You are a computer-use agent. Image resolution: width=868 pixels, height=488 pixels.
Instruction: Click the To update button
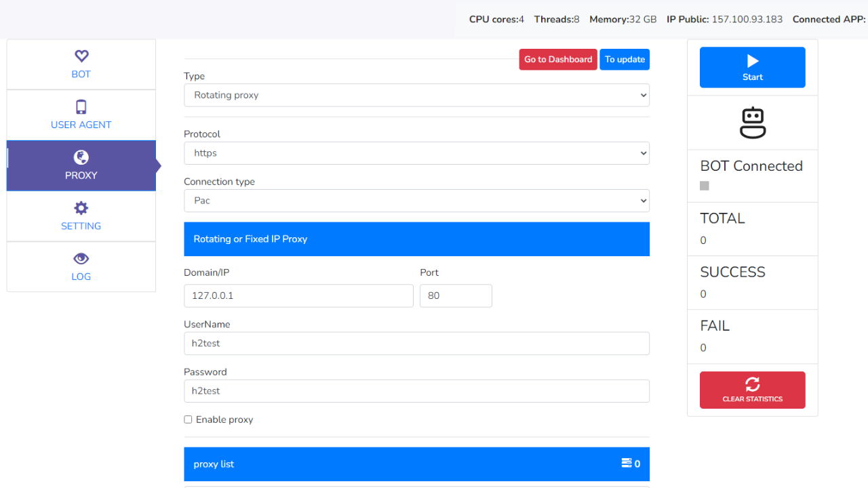pos(625,60)
